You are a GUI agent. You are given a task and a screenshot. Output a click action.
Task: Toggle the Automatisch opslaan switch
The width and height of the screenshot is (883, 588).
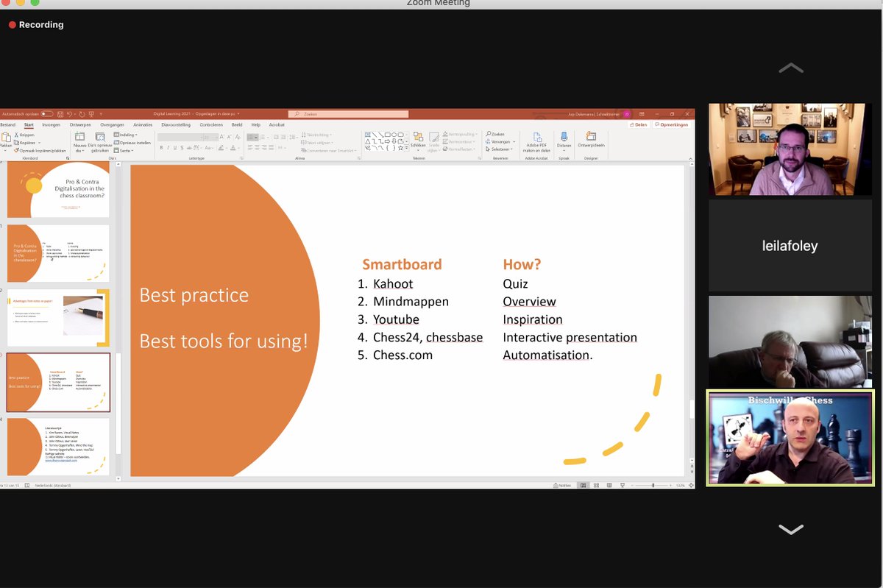pos(47,114)
